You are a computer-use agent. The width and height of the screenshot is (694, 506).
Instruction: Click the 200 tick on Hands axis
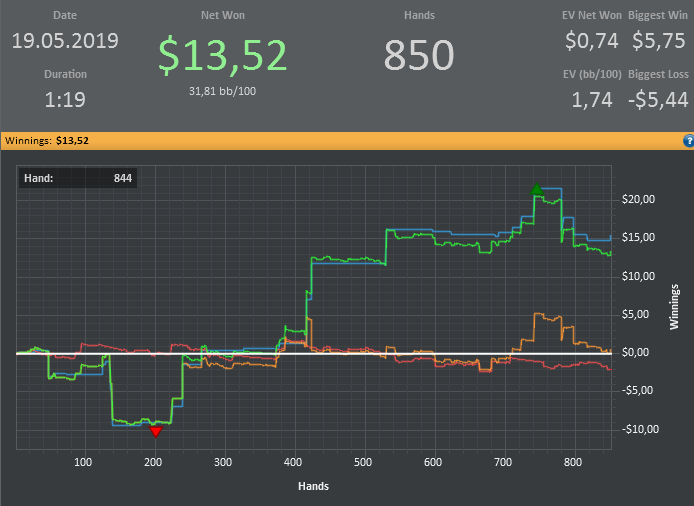pos(153,463)
